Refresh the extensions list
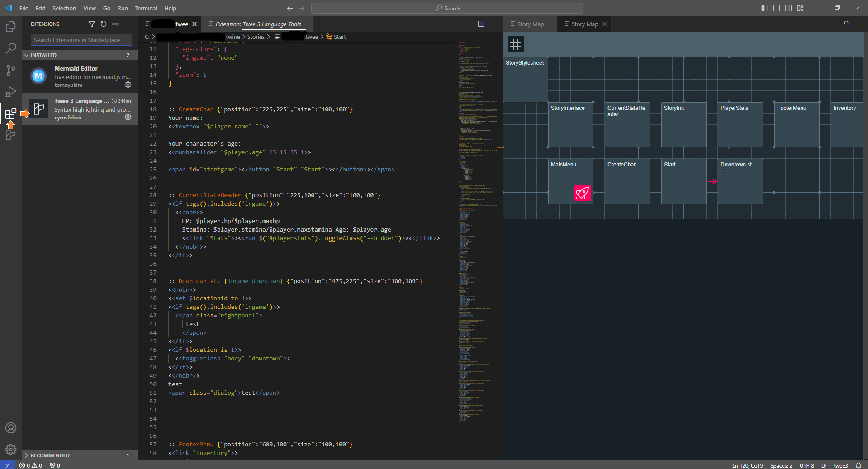This screenshot has width=868, height=469. 104,24
